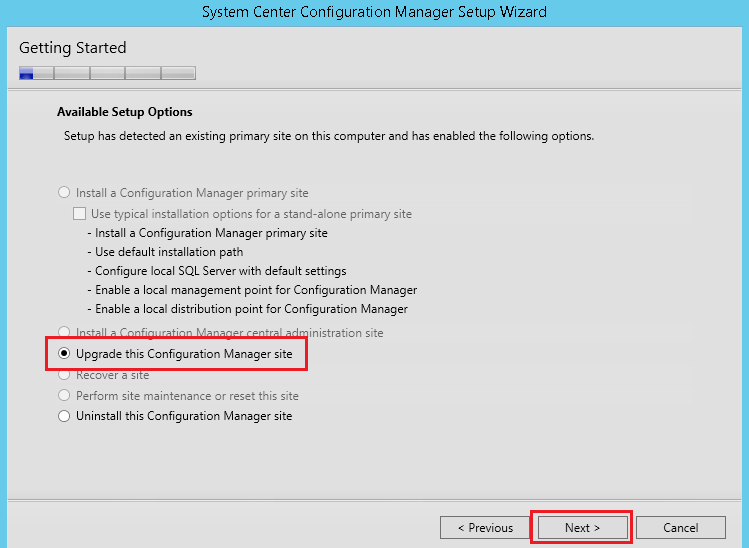Click the Use default installation path line
Viewport: 749px width, 548px height.
point(169,252)
